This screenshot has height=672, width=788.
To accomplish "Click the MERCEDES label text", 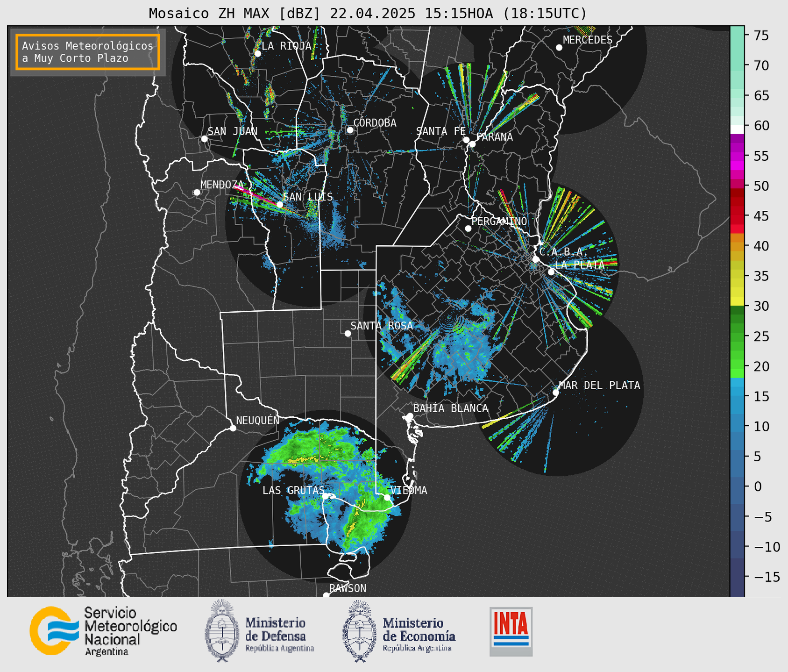I will 588,40.
